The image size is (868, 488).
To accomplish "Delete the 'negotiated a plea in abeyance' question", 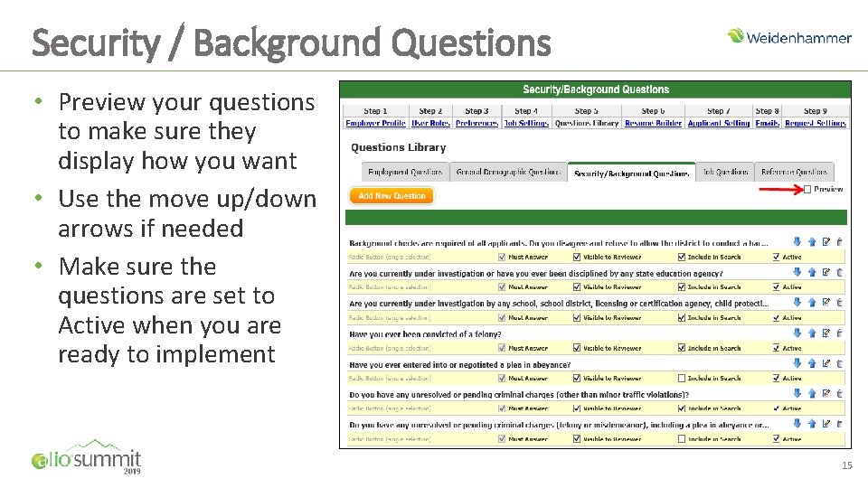I will coord(839,363).
